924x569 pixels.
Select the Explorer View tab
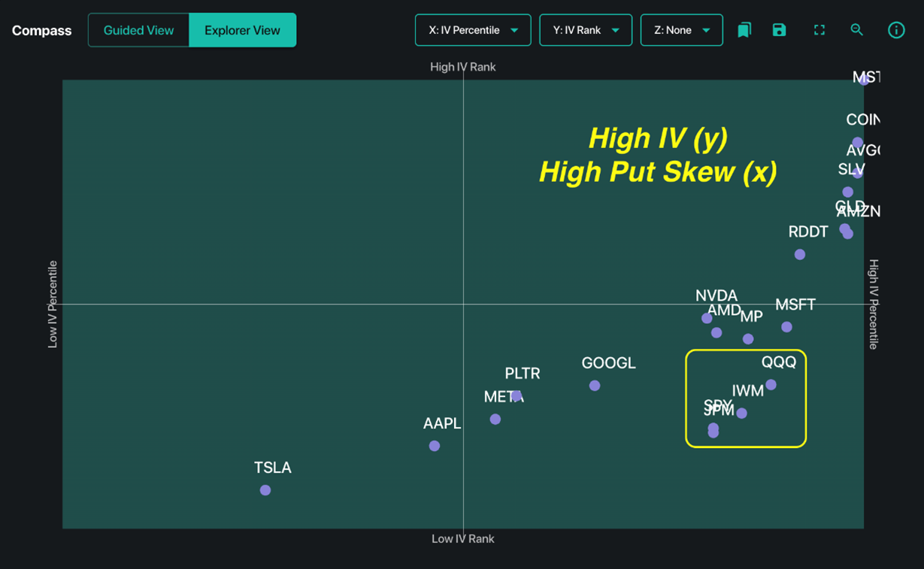pyautogui.click(x=242, y=30)
